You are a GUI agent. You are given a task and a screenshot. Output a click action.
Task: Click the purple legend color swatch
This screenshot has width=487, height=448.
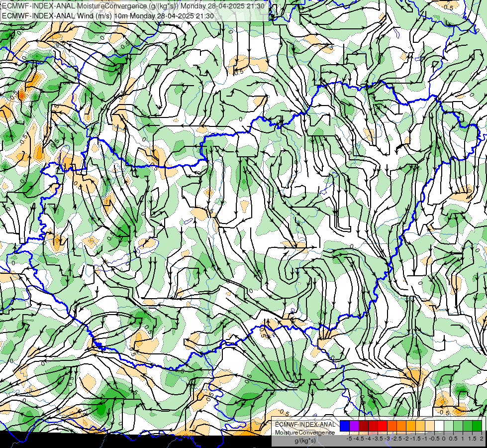[354, 426]
